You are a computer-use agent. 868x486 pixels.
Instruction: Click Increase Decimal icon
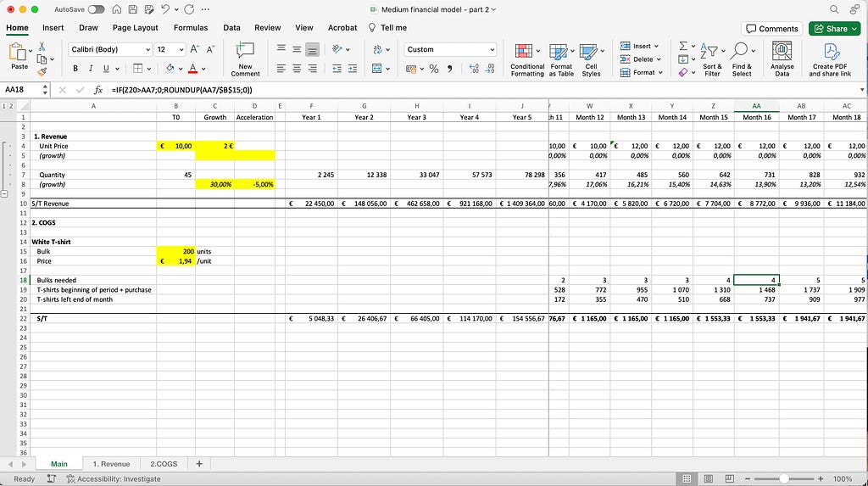(x=474, y=69)
